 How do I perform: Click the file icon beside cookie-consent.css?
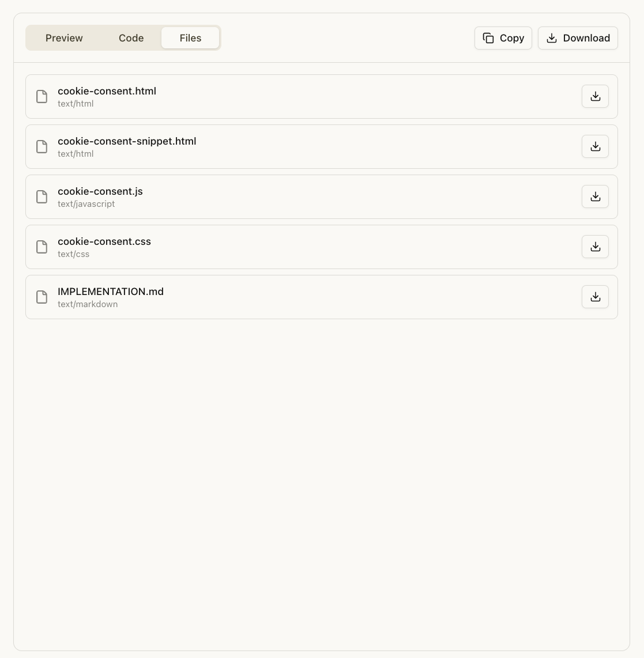tap(42, 247)
